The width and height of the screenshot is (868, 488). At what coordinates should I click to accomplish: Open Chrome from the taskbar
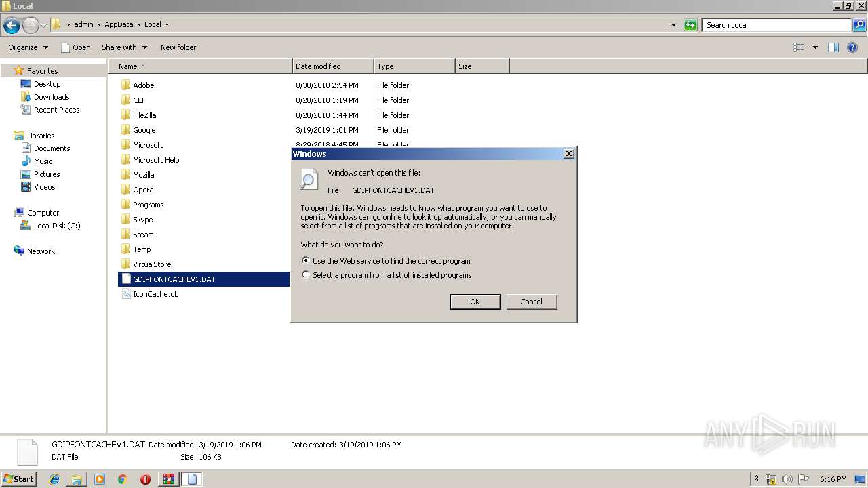pos(123,479)
